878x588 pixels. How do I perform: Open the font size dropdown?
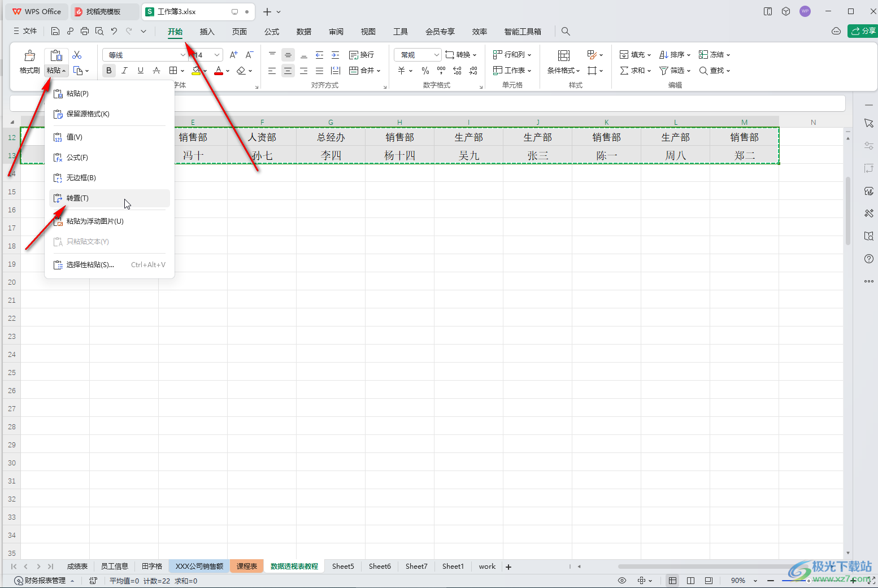[x=217, y=55]
